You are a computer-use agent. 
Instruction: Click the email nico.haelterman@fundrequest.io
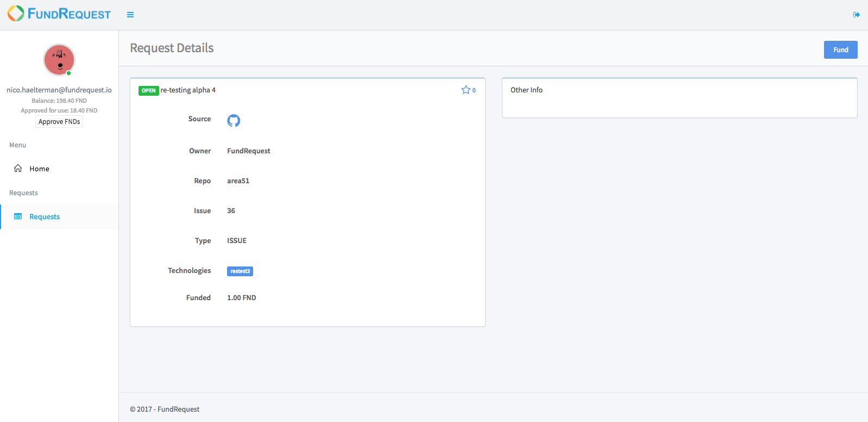point(59,90)
